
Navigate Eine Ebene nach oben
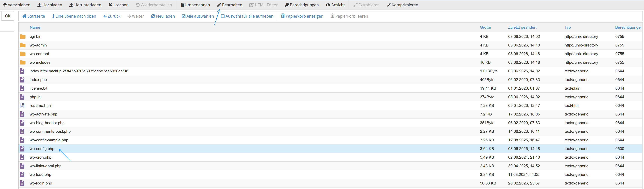[x=74, y=16]
